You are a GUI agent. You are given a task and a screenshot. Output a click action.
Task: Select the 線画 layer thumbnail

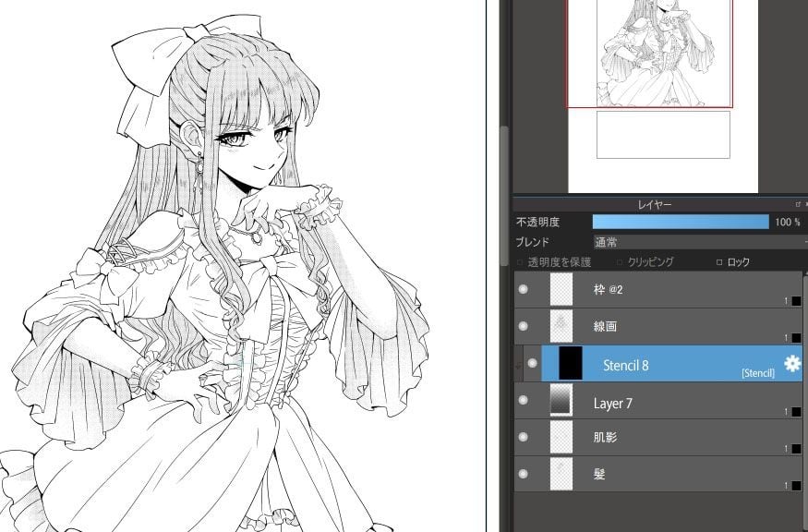561,326
